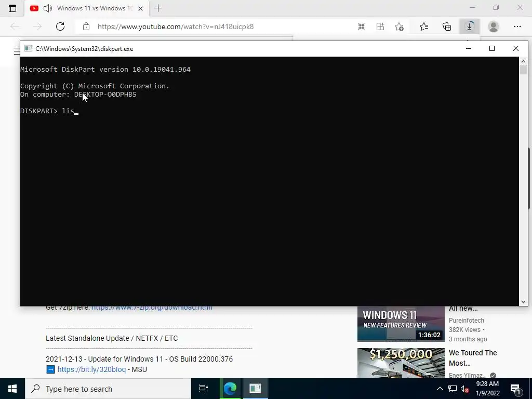
Task: Open network status tray icon
Action: click(453, 389)
